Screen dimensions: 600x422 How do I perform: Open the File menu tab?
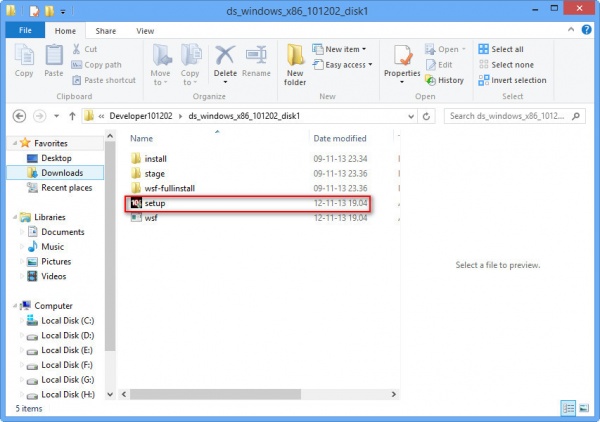(25, 30)
